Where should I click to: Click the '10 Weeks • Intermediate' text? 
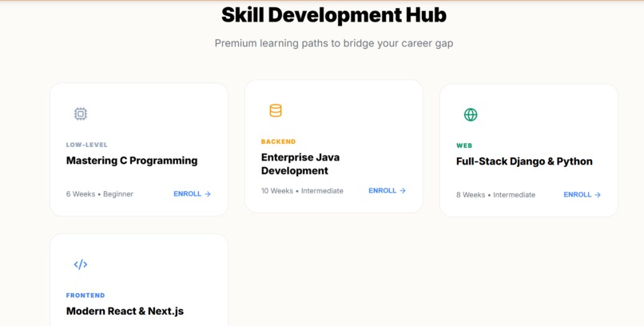[x=302, y=191]
